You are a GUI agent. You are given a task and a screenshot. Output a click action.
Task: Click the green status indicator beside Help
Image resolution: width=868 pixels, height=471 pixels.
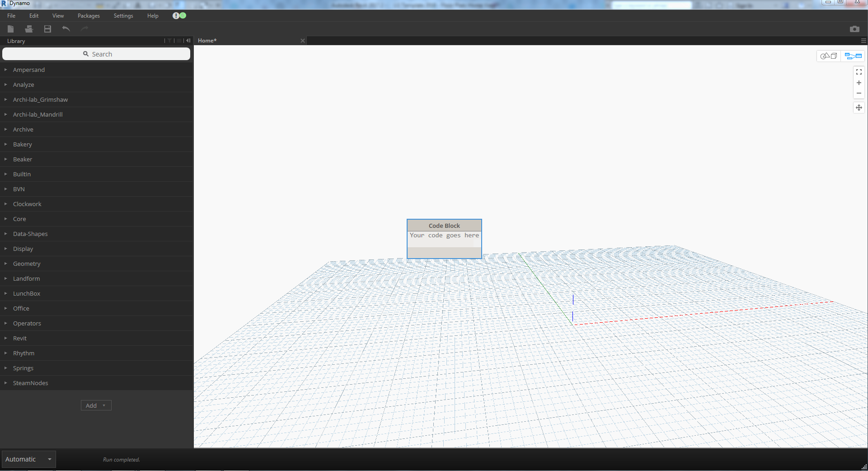pos(182,15)
